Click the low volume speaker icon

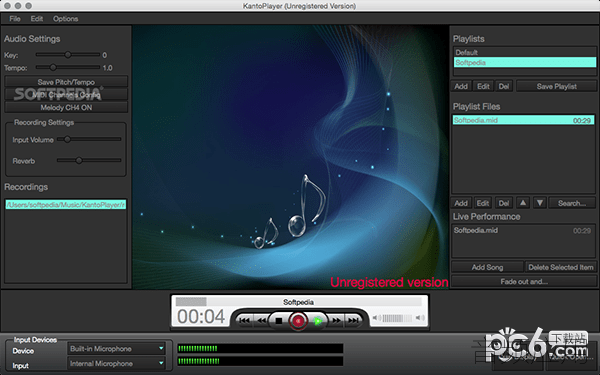pos(376,318)
